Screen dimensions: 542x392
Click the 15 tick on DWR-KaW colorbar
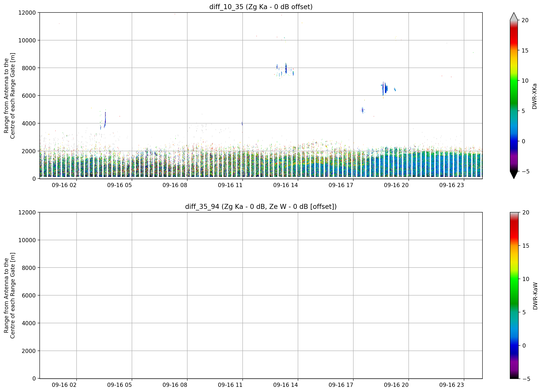(x=526, y=246)
